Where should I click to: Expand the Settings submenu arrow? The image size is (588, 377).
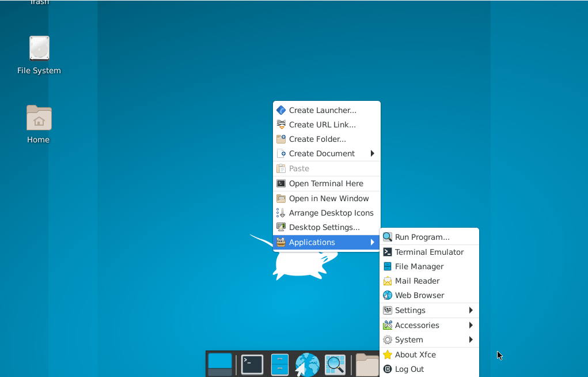(471, 310)
